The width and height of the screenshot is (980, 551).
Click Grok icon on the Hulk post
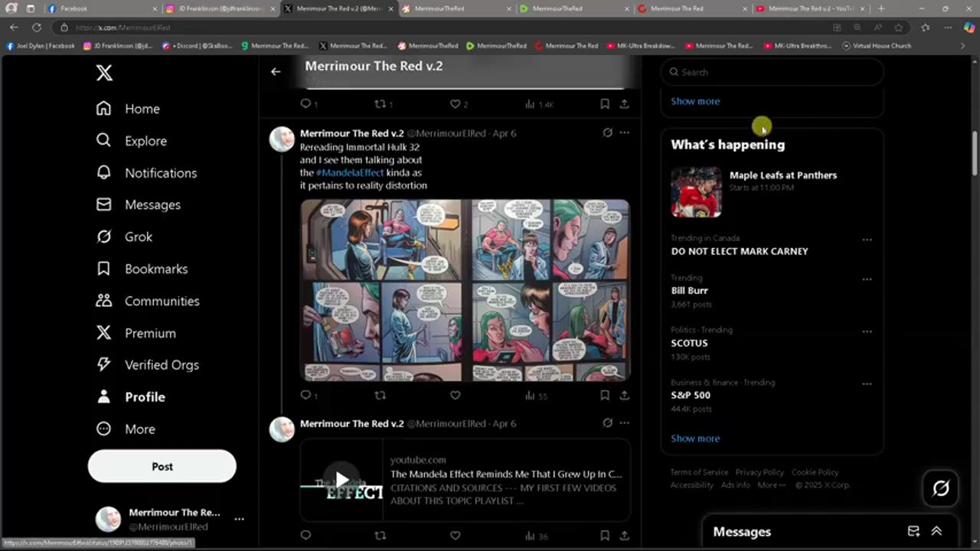[607, 132]
